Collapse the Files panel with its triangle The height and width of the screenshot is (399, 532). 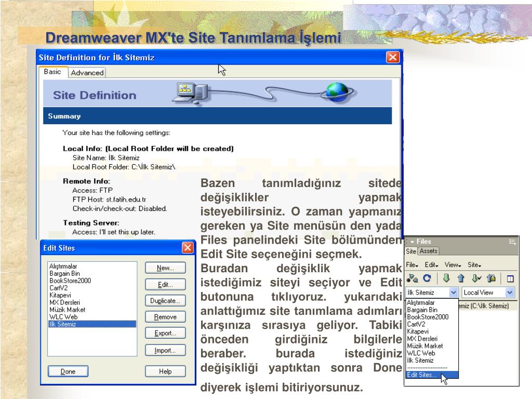(412, 242)
